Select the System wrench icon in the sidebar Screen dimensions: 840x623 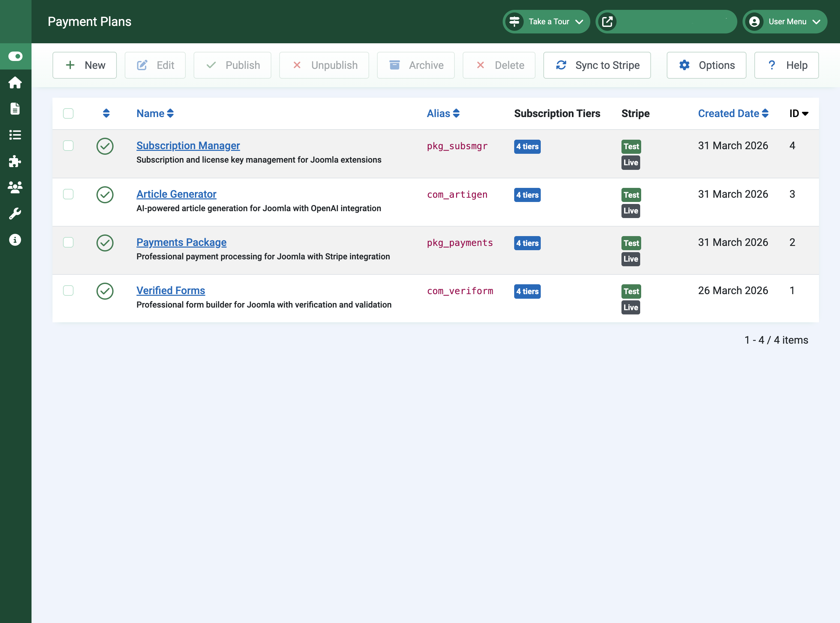pos(15,213)
